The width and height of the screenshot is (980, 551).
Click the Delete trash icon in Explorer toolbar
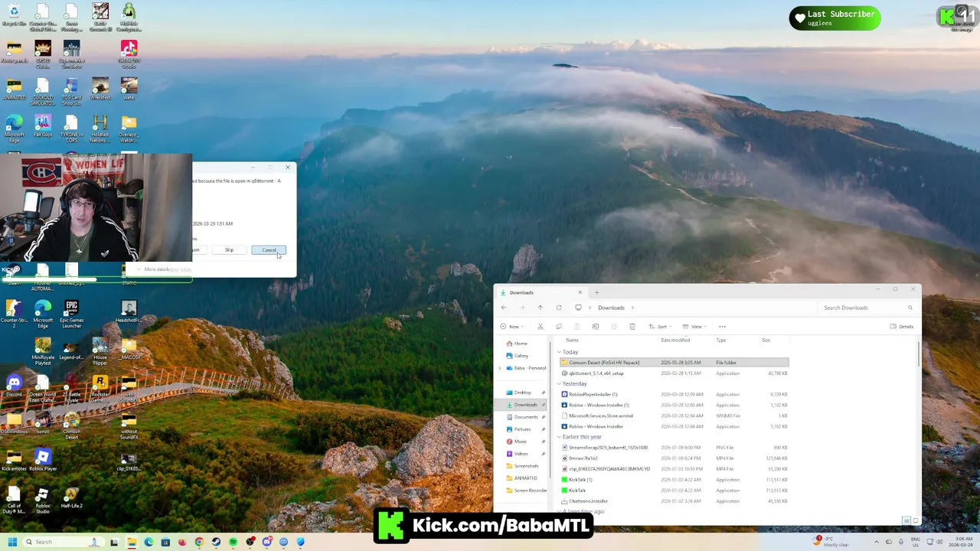pos(632,327)
